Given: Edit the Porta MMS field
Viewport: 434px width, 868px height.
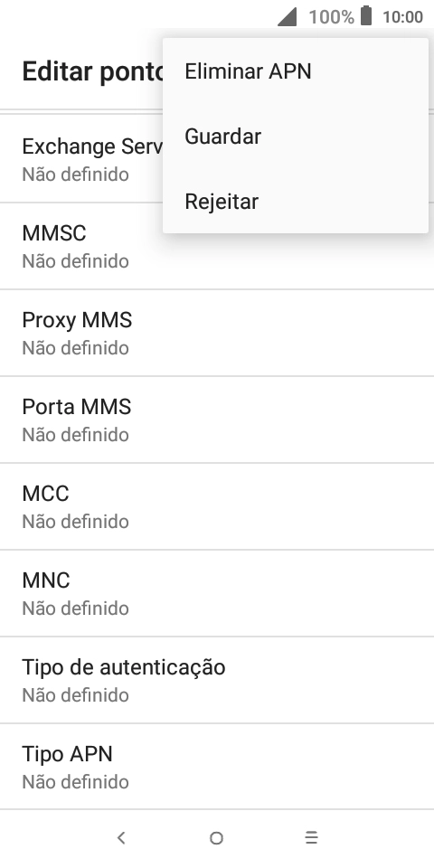Looking at the screenshot, I should [217, 420].
